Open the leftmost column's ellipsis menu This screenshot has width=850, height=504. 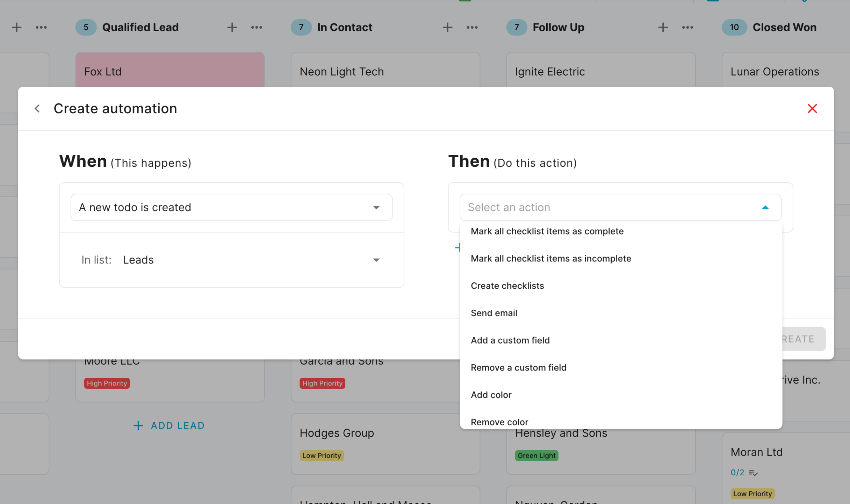tap(41, 27)
